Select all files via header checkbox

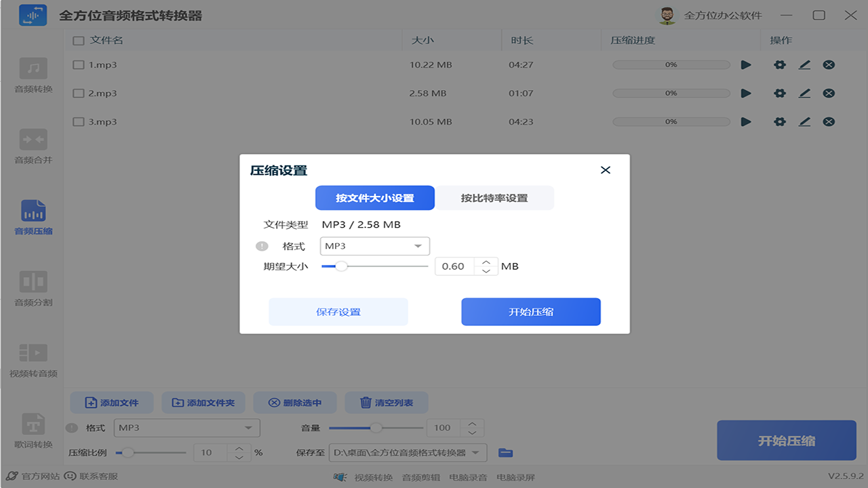click(78, 41)
